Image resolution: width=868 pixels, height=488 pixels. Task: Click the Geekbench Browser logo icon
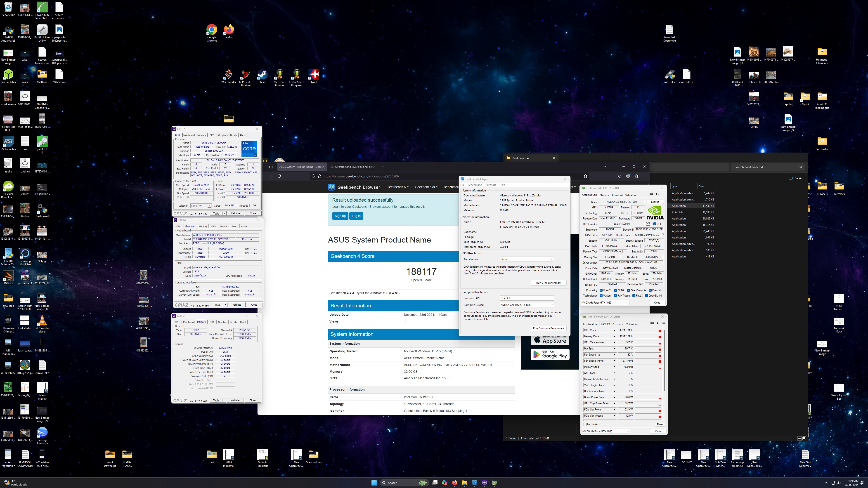point(331,187)
